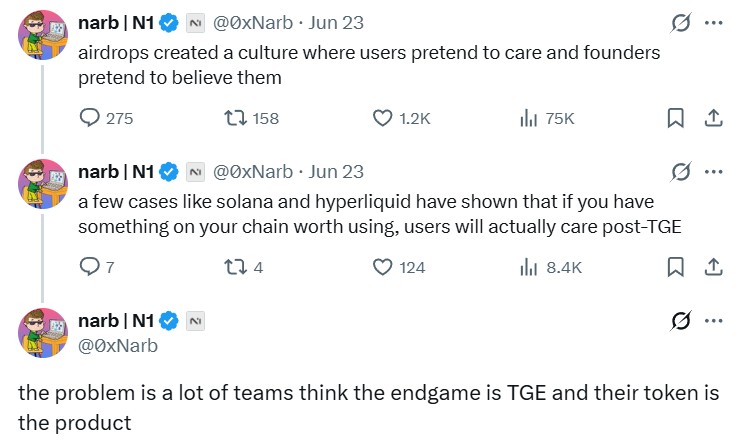Repost the airdrops culture tweet
736x443 pixels.
(x=232, y=118)
